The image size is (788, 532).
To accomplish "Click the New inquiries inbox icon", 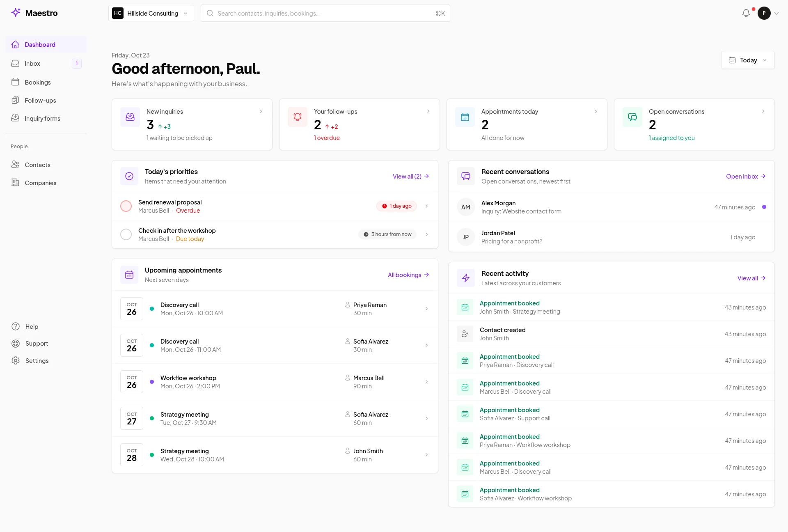I will pos(130,117).
